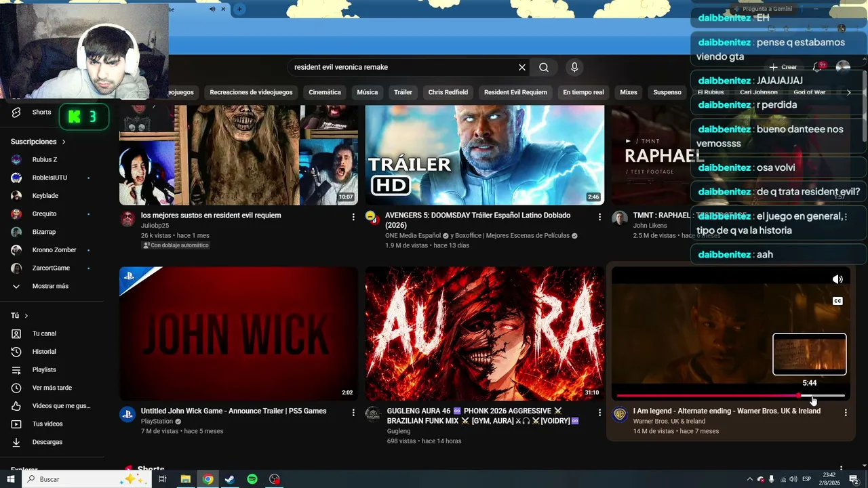The image size is (868, 488).
Task: Open Spotify from the taskbar
Action: click(x=252, y=479)
